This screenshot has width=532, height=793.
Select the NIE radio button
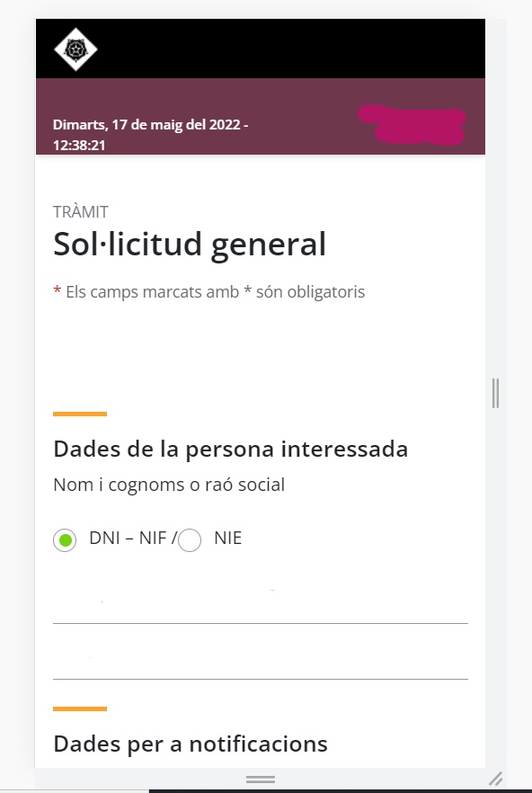point(190,540)
